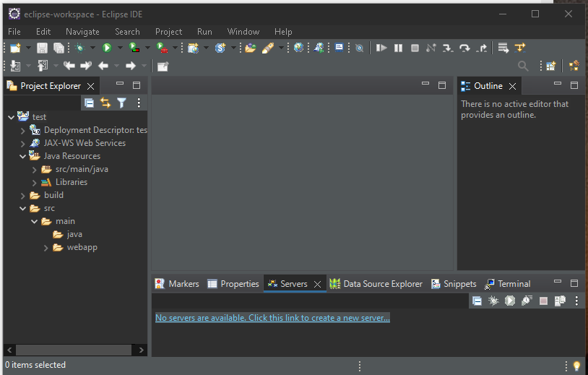This screenshot has width=588, height=375.
Task: Click the magnifier quick access icon
Action: (x=523, y=66)
